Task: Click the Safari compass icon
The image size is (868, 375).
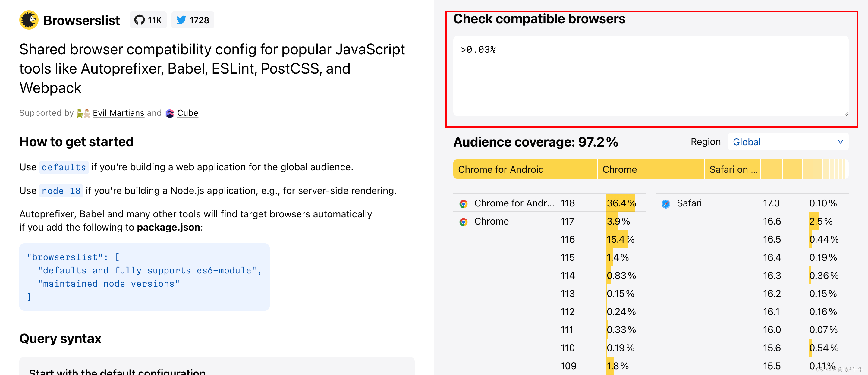Action: point(666,204)
